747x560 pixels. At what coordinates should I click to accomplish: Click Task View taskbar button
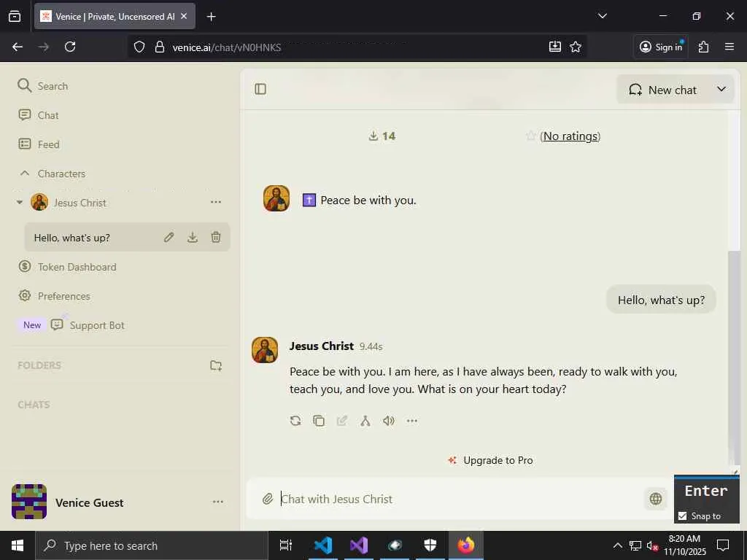pos(285,545)
